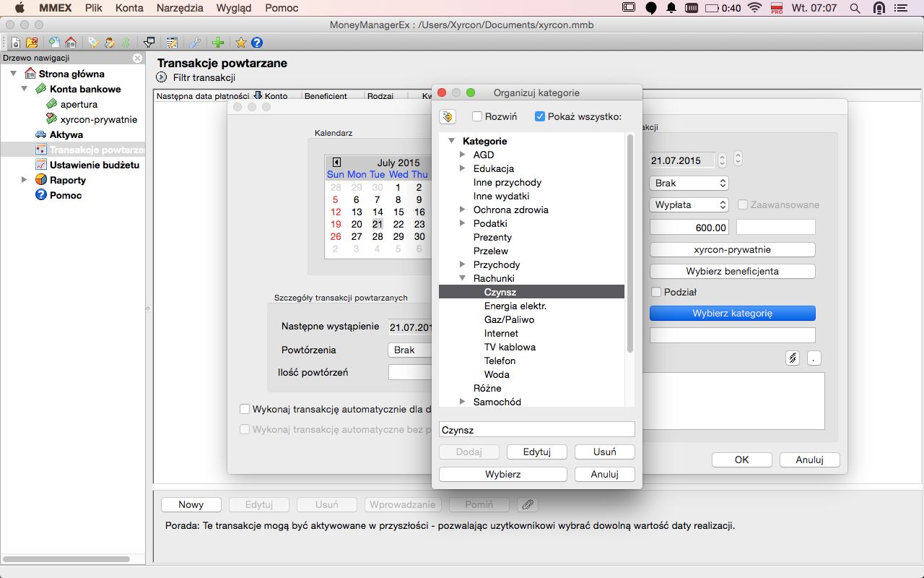Expand the Ochrona zdrowia category node

[x=463, y=210]
